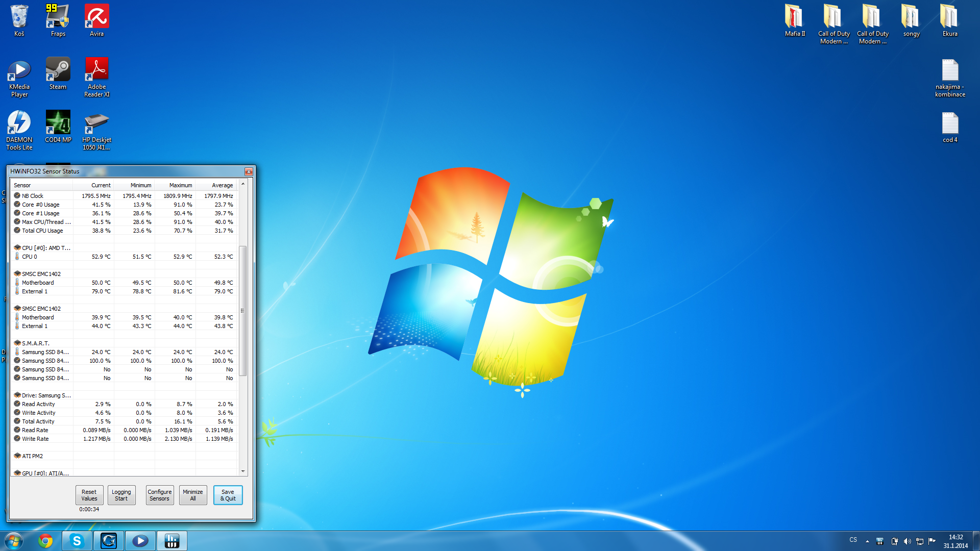Select the Write Activity row
This screenshot has width=980, height=551.
point(124,413)
